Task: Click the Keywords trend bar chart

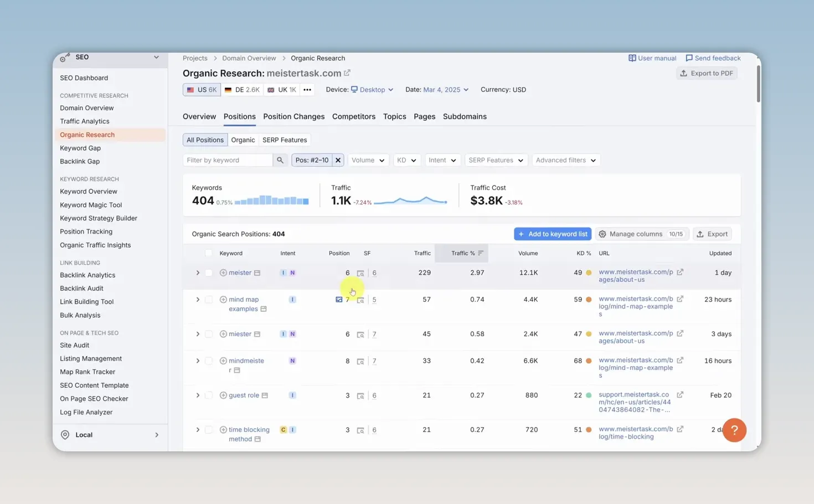Action: [271, 200]
